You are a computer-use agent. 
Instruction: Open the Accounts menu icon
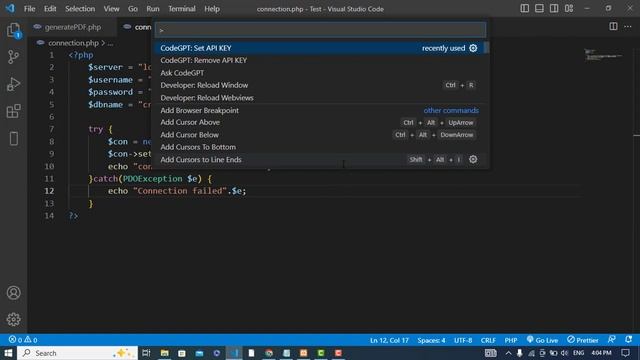pos(13,293)
